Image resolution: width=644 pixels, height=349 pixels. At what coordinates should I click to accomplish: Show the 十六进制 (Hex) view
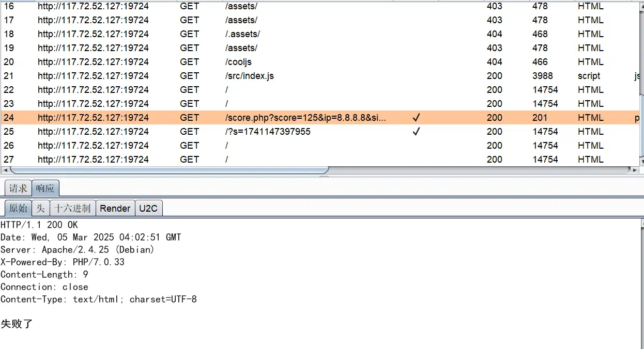72,208
